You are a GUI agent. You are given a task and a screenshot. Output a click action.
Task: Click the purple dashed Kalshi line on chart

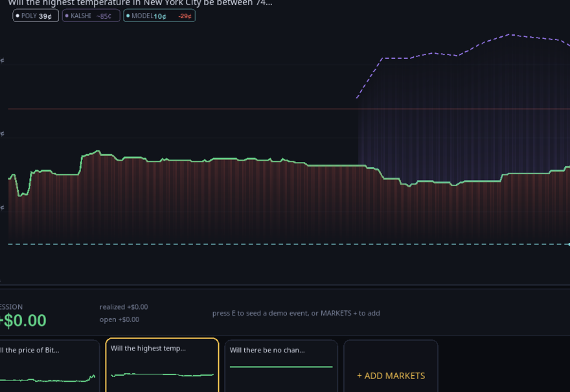(464, 54)
